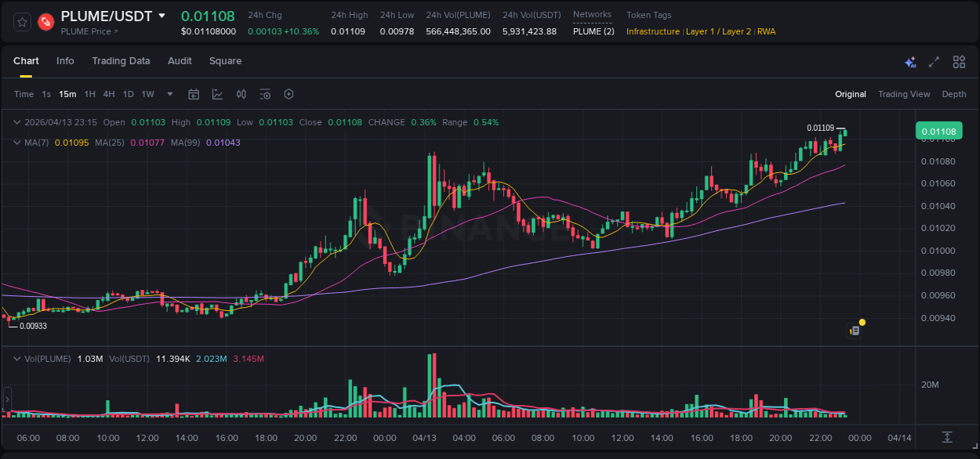The image size is (980, 459).
Task: Switch to Trading View chart mode
Action: 904,94
